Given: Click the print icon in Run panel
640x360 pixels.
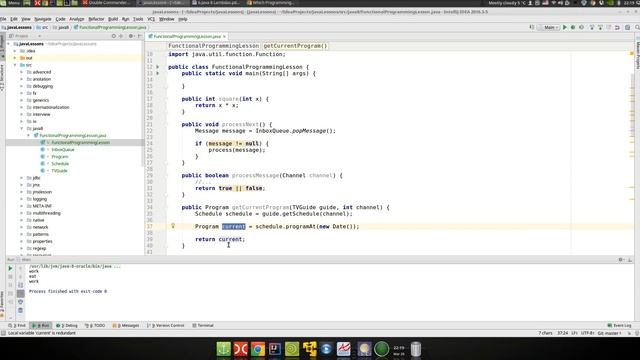Looking at the screenshot, I should click(20, 302).
